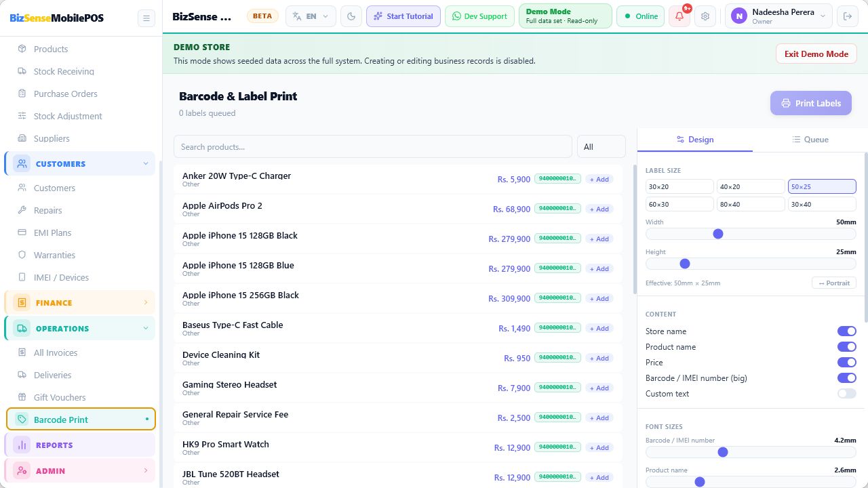The image size is (868, 488).
Task: Log out using the exit icon
Action: [846, 16]
